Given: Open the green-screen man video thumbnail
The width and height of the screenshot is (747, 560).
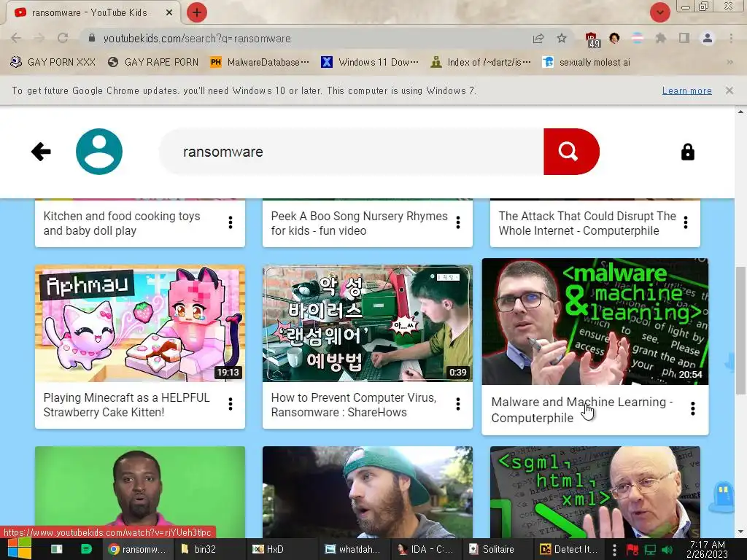Looking at the screenshot, I should point(139,492).
